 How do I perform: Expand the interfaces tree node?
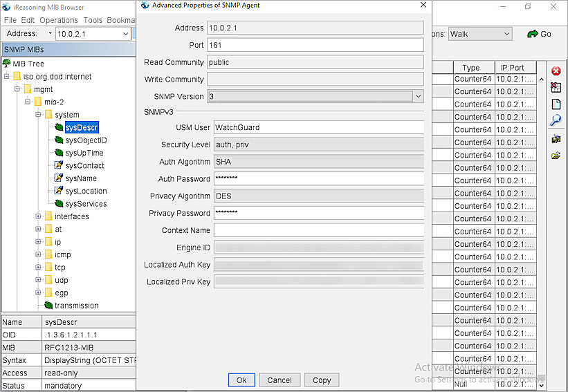38,216
